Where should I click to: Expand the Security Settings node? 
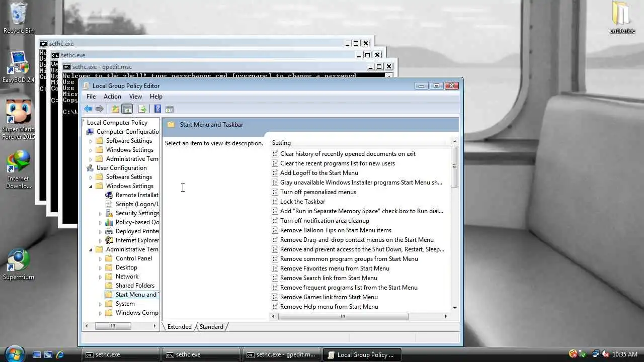pyautogui.click(x=100, y=213)
